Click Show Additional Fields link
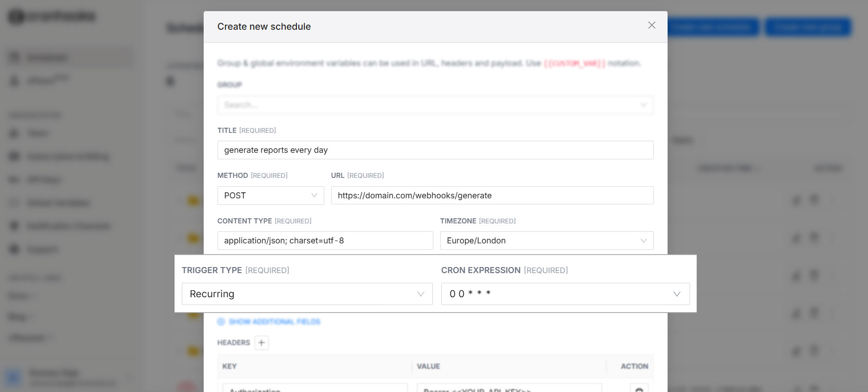Viewport: 868px width, 392px height. [x=269, y=321]
